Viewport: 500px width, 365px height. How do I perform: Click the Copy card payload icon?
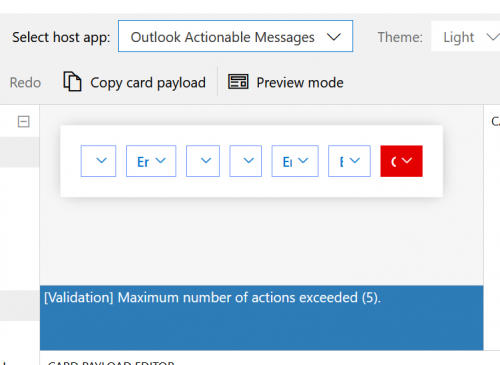(72, 81)
